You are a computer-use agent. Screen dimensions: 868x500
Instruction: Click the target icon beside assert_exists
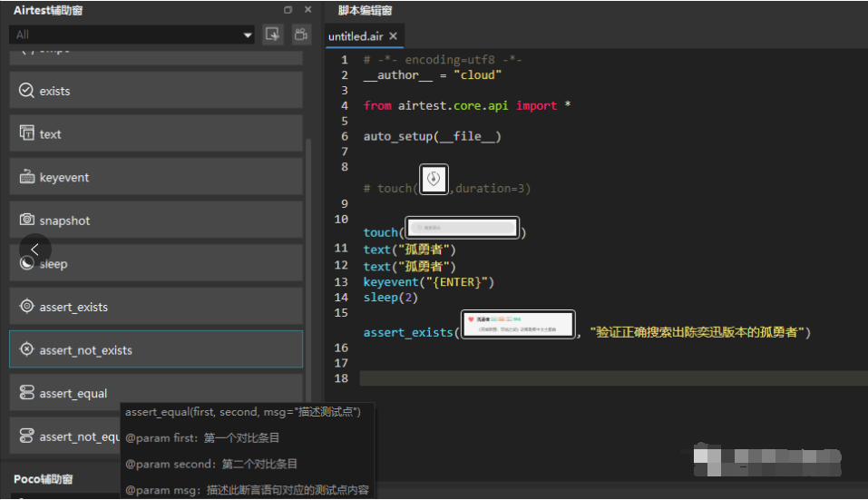click(x=26, y=306)
